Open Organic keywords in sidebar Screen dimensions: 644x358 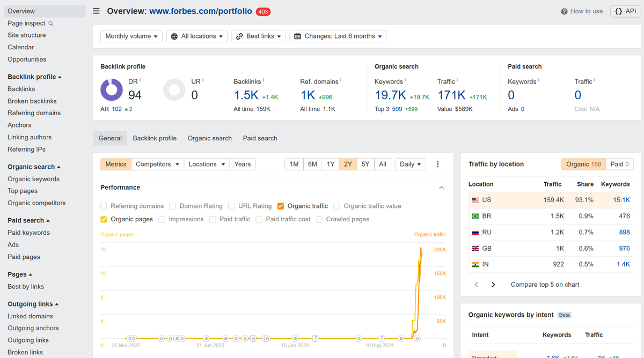[33, 179]
